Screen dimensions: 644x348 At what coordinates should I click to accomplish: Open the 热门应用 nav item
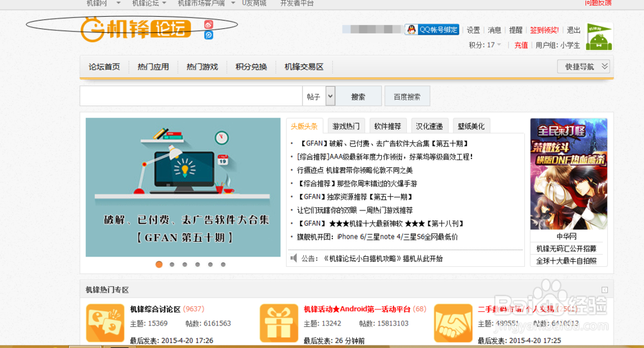coord(153,67)
